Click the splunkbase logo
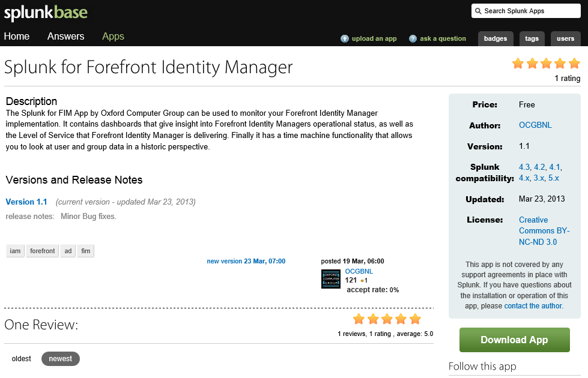588x378 pixels. click(46, 13)
